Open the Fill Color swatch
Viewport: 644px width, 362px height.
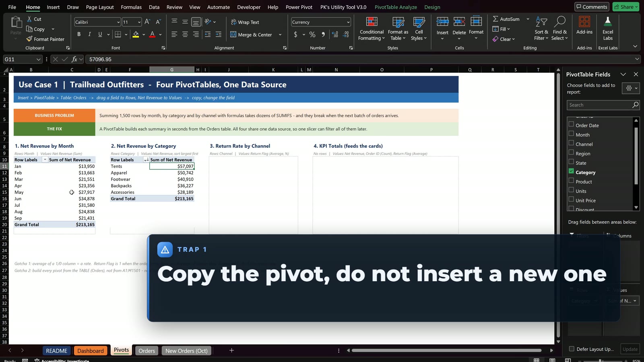tap(136, 35)
